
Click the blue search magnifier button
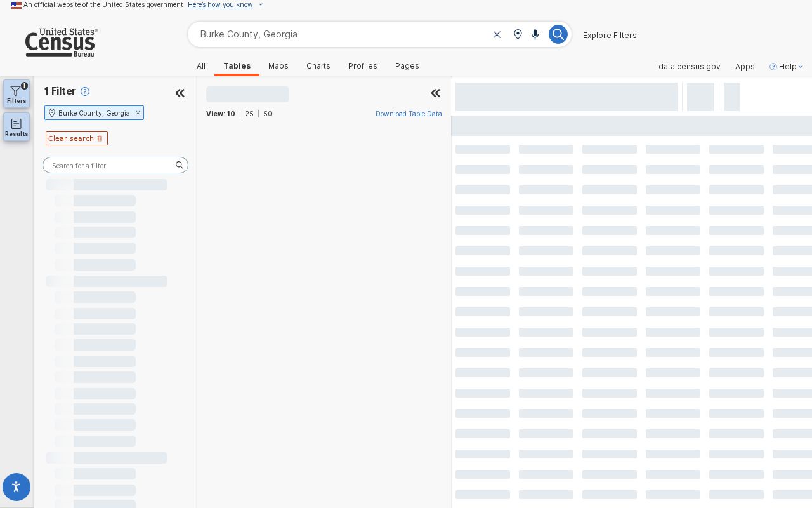pos(558,34)
